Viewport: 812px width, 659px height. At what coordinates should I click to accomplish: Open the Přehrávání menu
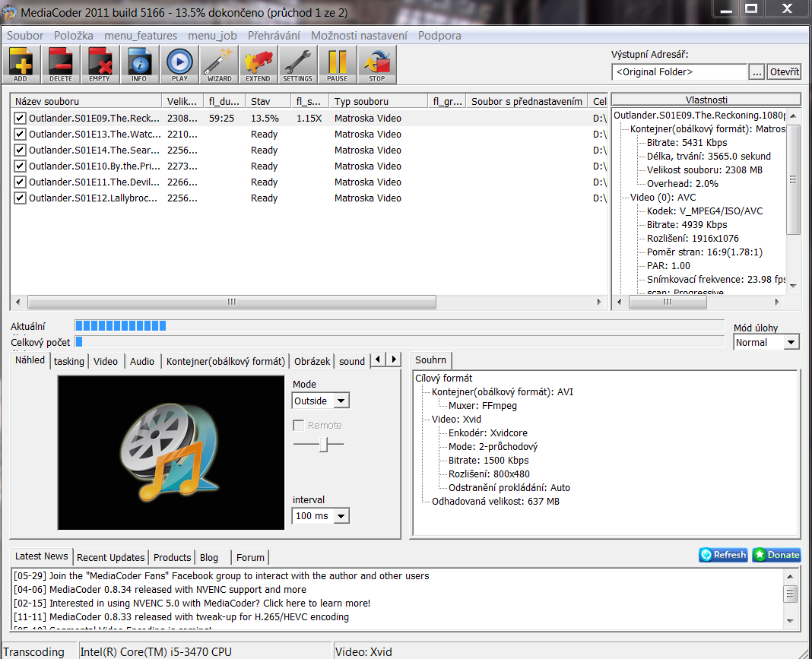pyautogui.click(x=274, y=36)
